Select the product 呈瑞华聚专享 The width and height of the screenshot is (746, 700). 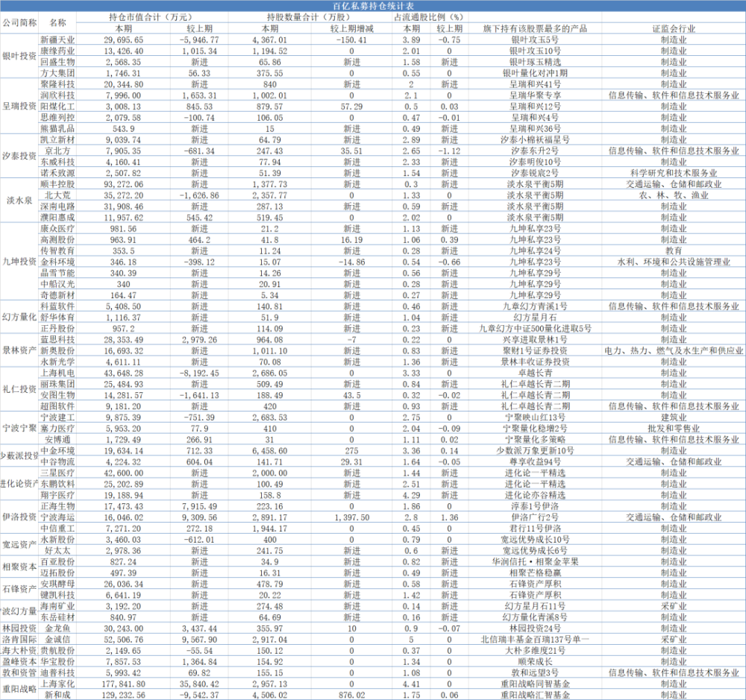(x=535, y=95)
